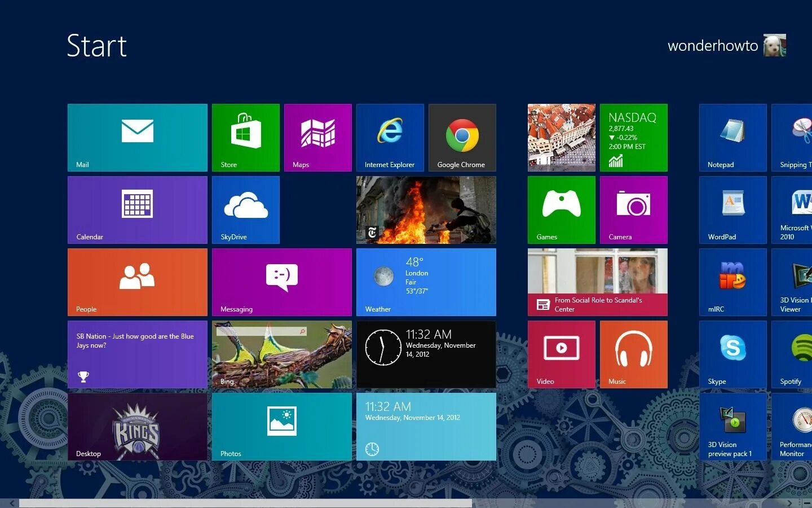The image size is (812, 508).
Task: Open the news tile 'From Social Role to Scandal's Center'
Action: (598, 282)
